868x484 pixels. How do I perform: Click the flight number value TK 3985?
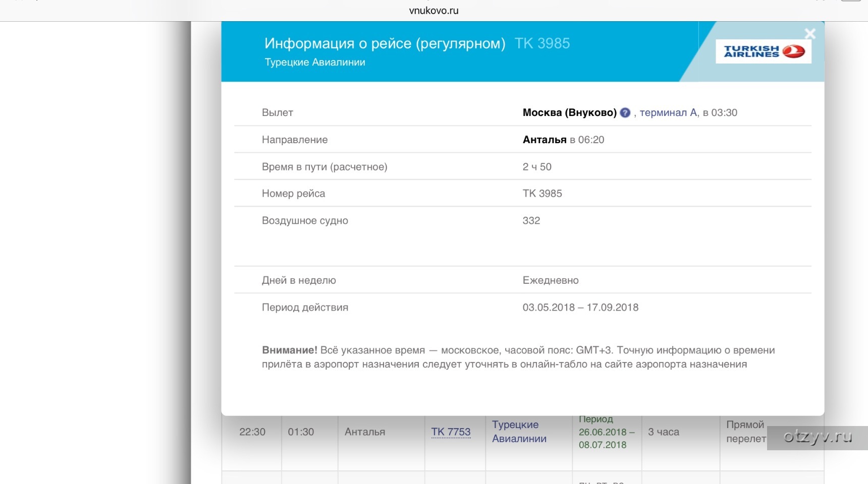tap(542, 194)
